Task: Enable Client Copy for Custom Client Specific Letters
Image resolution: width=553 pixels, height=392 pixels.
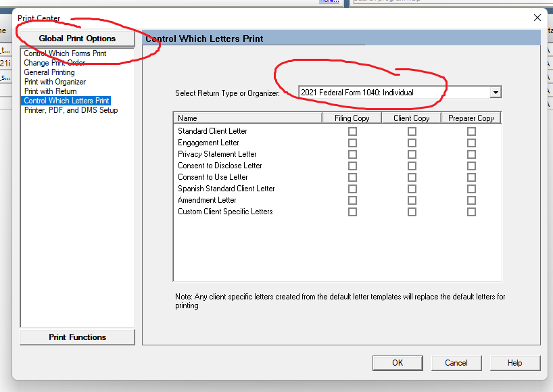Action: coord(412,212)
